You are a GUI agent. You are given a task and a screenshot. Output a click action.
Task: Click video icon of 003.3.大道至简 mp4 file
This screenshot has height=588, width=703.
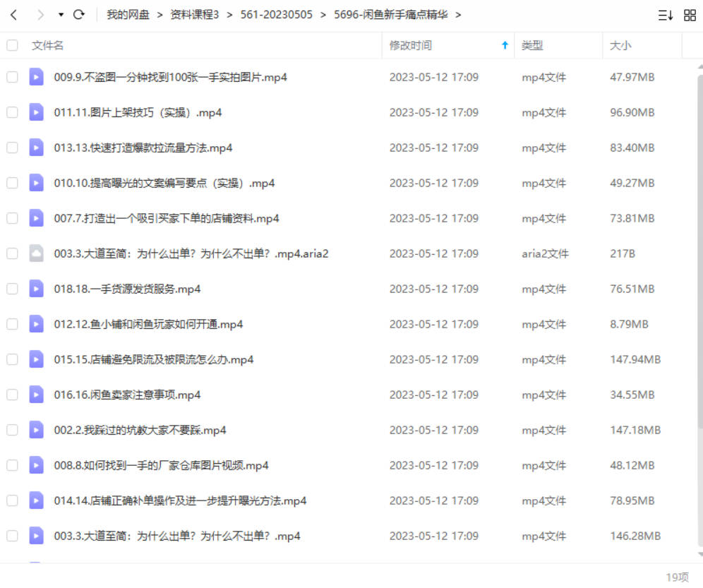coord(36,536)
